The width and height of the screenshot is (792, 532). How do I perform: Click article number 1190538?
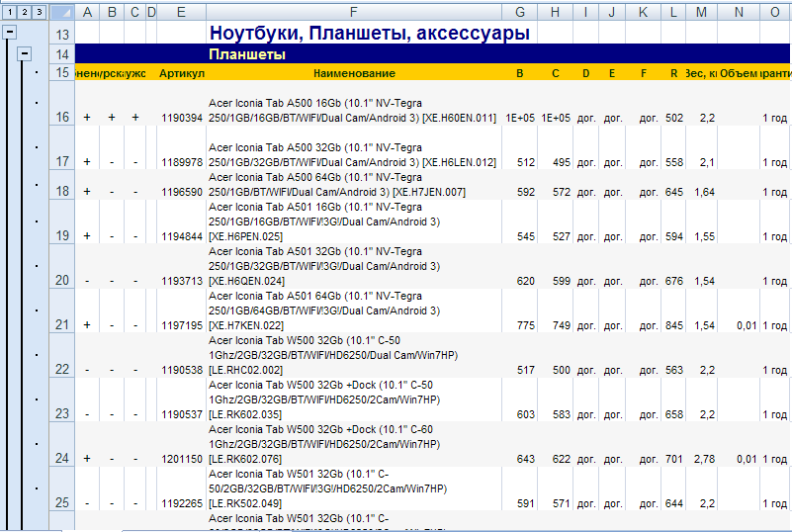[x=182, y=371]
